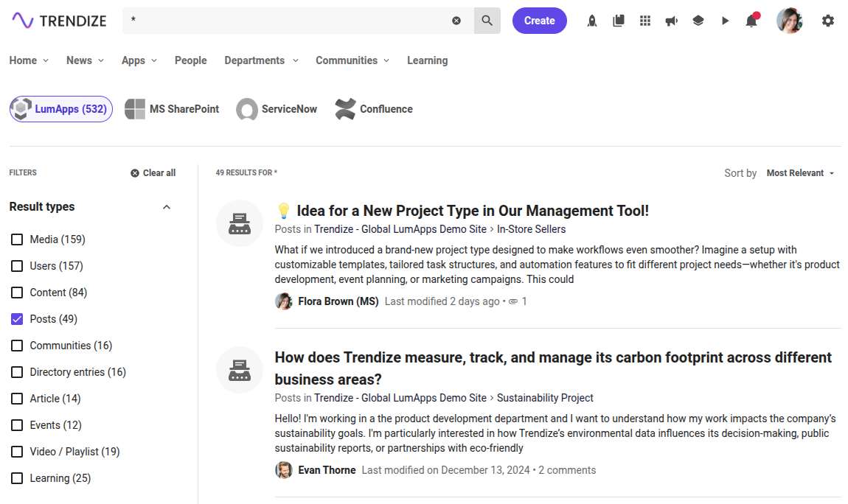Expand the Departments menu
This screenshot has width=848, height=504.
pos(261,60)
